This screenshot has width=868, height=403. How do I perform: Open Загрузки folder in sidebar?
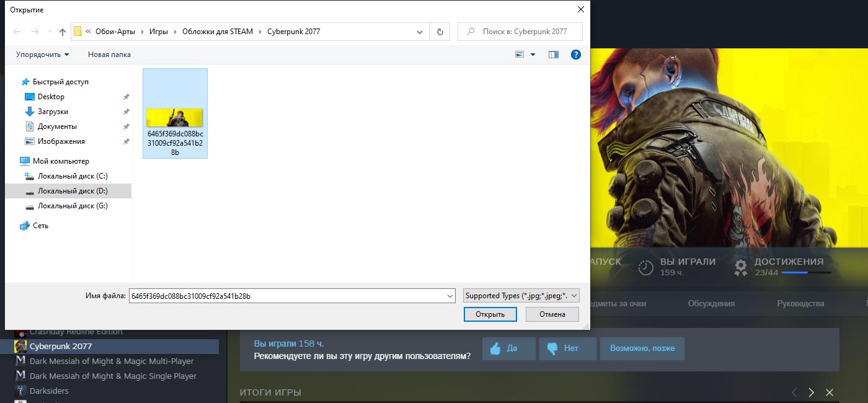[x=53, y=112]
